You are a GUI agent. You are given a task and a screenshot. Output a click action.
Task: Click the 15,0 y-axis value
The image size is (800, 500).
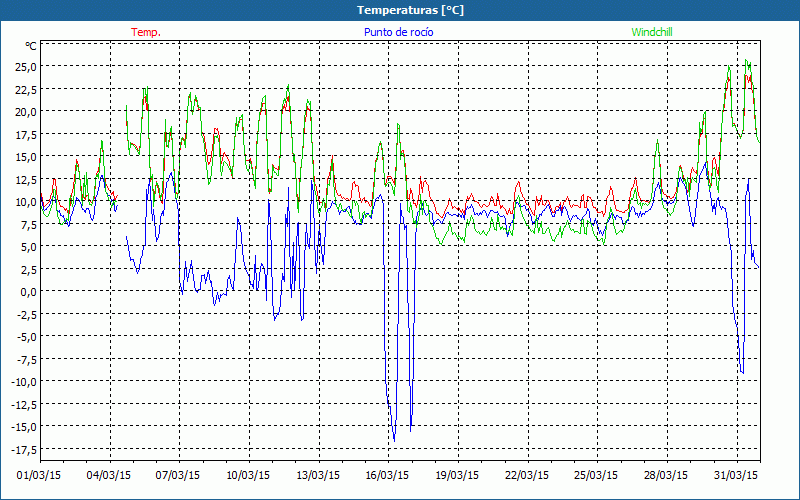[x=26, y=157]
